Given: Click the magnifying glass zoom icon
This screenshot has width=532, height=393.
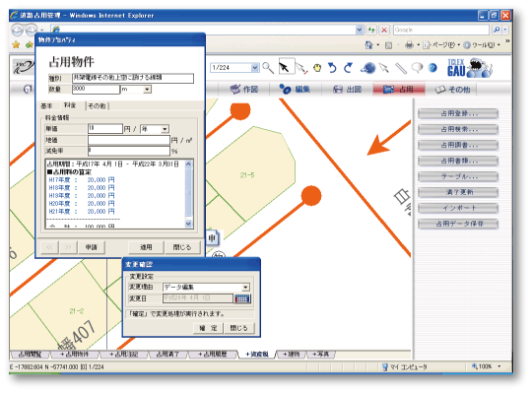Looking at the screenshot, I should [268, 68].
